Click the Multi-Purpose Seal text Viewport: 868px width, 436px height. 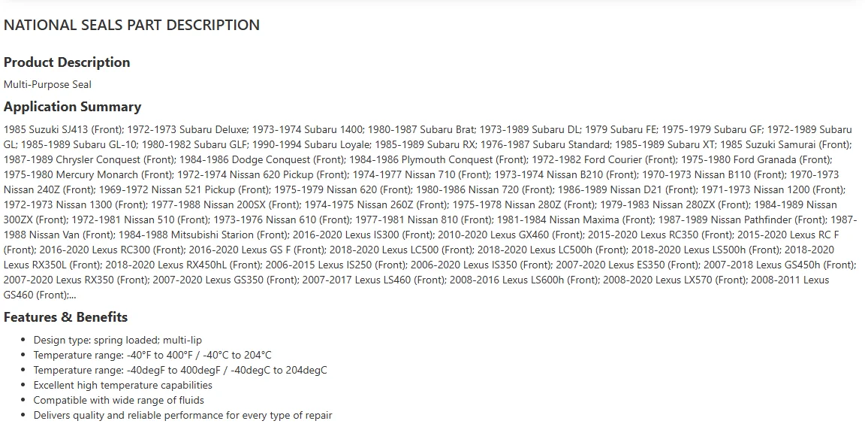click(47, 85)
